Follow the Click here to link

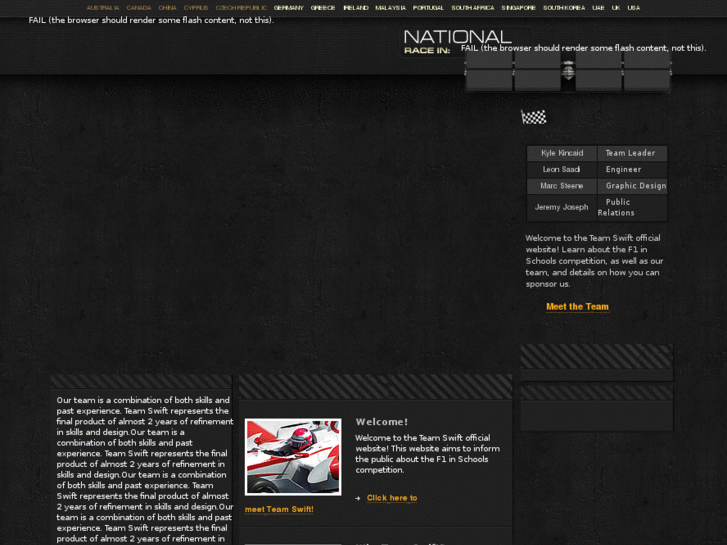click(392, 498)
